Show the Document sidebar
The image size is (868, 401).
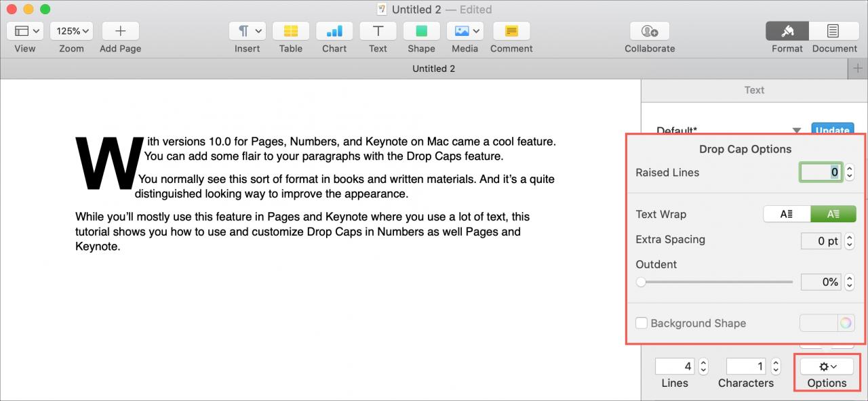coord(833,31)
